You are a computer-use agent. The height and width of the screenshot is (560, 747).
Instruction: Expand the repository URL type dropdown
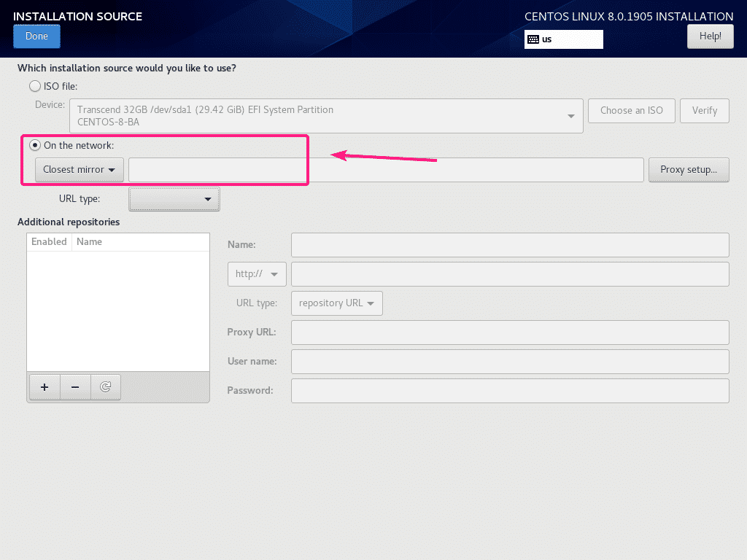click(x=336, y=303)
